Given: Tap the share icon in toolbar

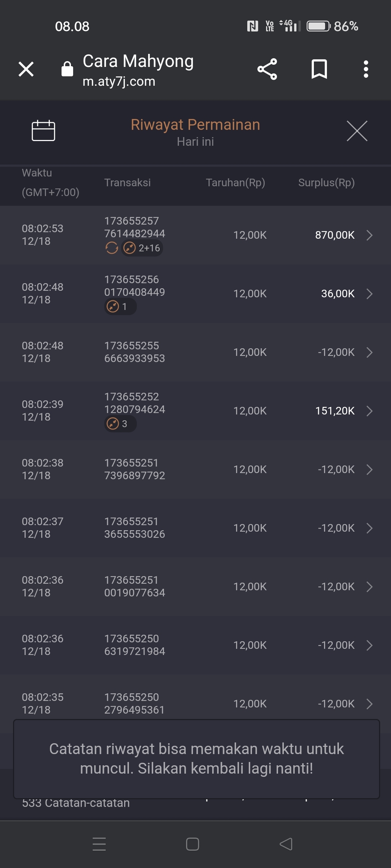Looking at the screenshot, I should coord(267,69).
